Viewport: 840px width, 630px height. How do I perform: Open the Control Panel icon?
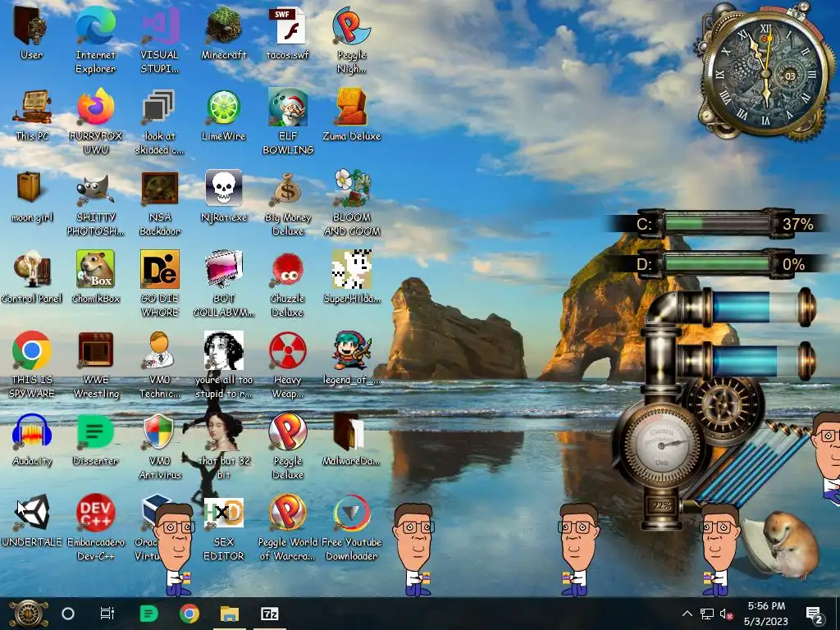[31, 276]
